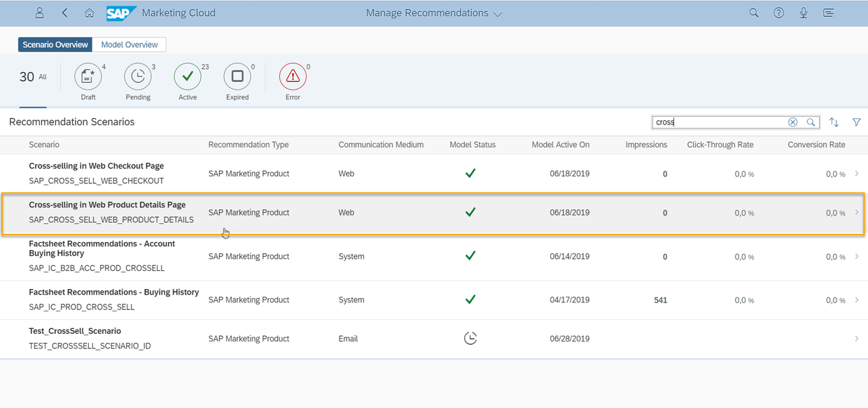Screen dimensions: 868x408
Task: Open the notifications list icon
Action: (x=829, y=13)
